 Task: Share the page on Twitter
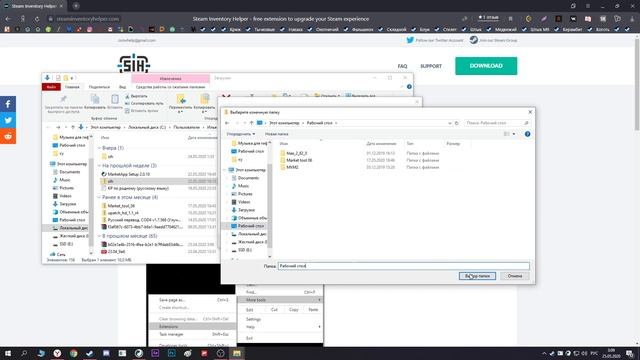pos(8,120)
